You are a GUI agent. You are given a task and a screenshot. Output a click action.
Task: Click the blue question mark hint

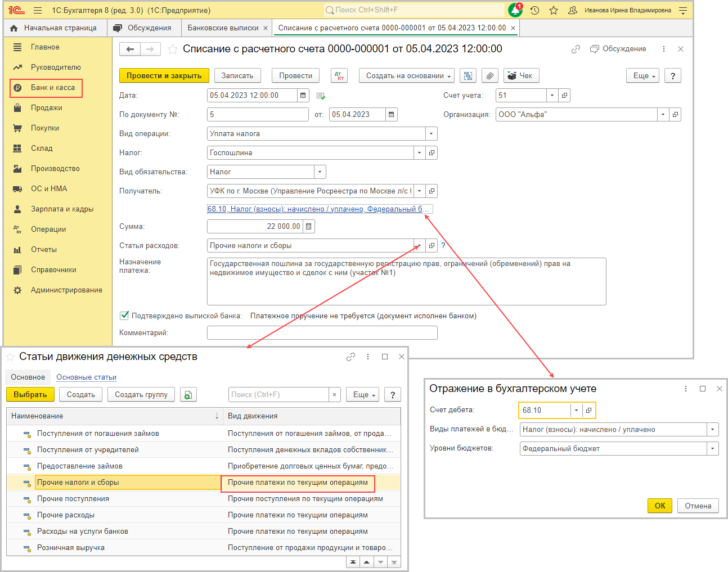tap(443, 245)
